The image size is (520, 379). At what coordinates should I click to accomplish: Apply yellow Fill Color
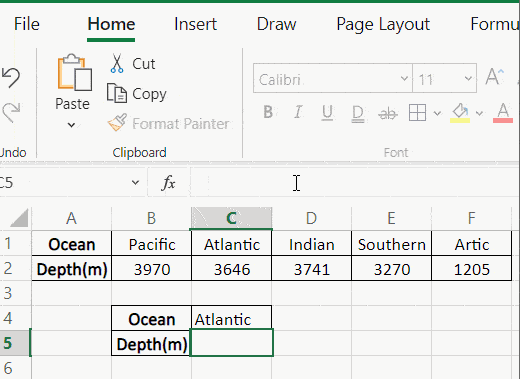(460, 113)
